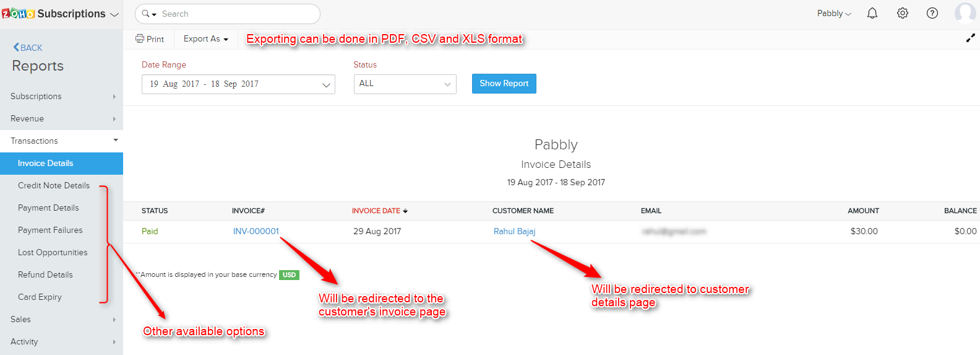Open the Date Range dropdown
The image size is (980, 355).
(238, 84)
